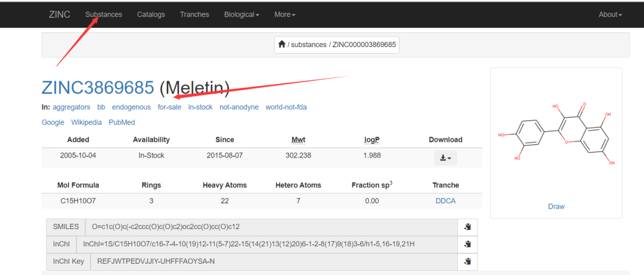Click the Rings column header
Screen dimensions: 644x275
coord(151,186)
